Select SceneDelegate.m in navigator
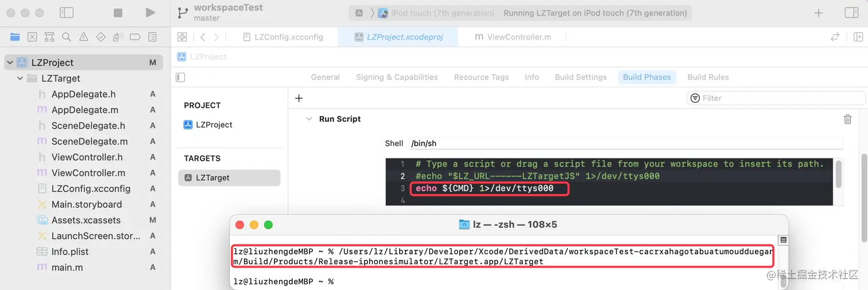868x290 pixels. 89,141
